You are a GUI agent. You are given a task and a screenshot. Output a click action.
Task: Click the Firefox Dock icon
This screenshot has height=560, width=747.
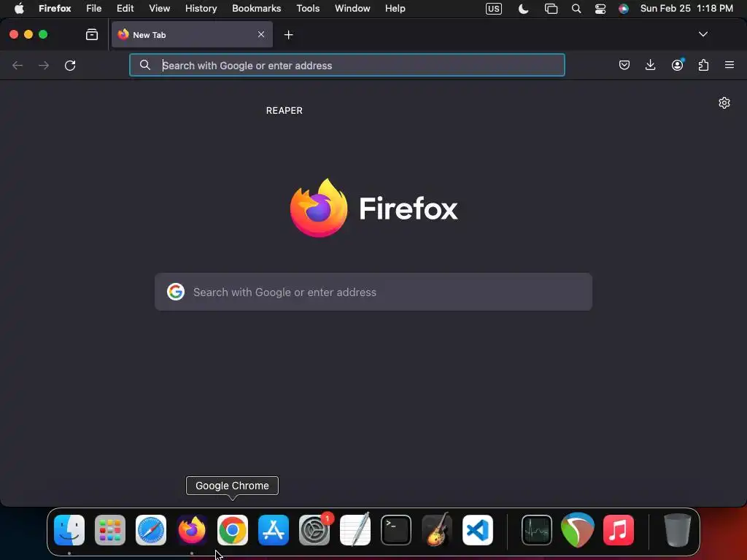tap(192, 530)
